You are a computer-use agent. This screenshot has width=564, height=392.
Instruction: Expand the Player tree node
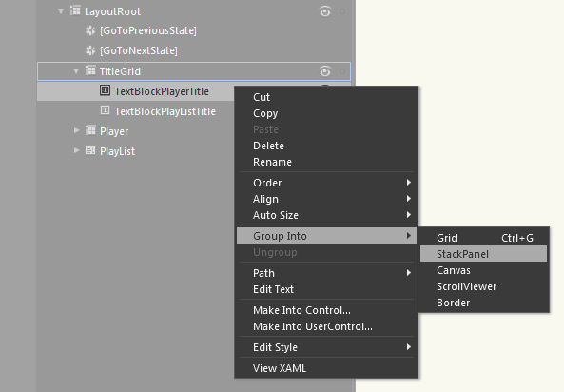[x=77, y=130]
